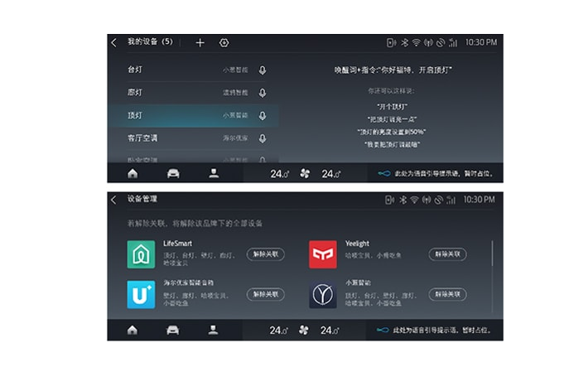Unlink 小雅智能 with its 解除关联 button
Image resolution: width=588 pixels, height=391 pixels.
tap(448, 294)
